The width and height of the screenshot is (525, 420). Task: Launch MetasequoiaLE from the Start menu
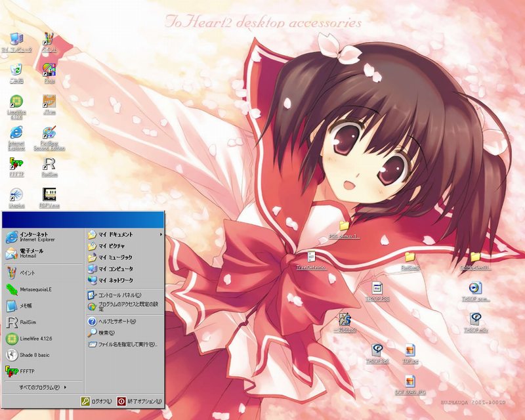43,289
